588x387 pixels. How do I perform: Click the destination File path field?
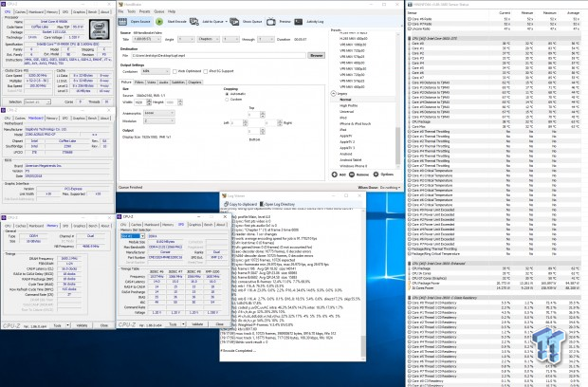tap(219, 56)
